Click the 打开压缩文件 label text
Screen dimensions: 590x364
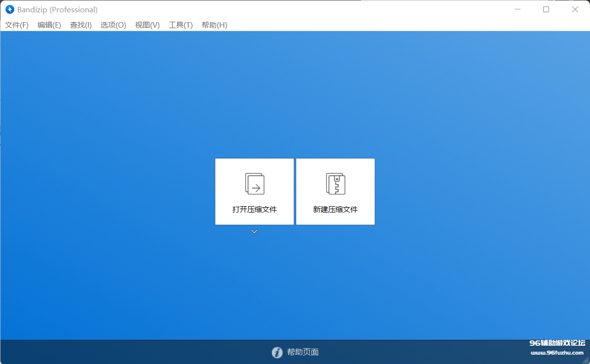(255, 210)
